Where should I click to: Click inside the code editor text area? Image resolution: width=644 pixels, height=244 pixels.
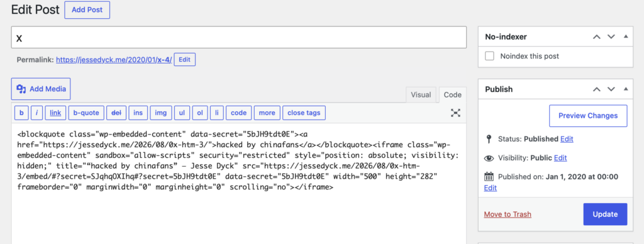[238, 183]
